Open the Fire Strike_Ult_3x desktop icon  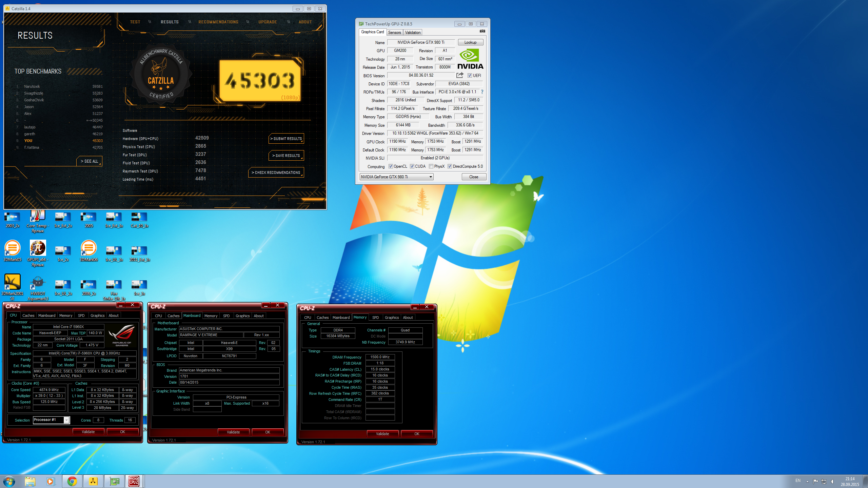tap(114, 289)
